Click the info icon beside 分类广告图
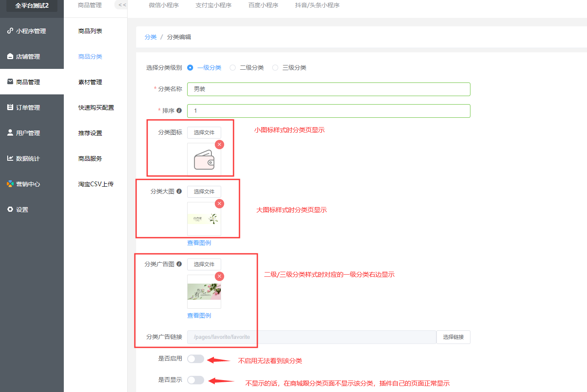 (179, 264)
